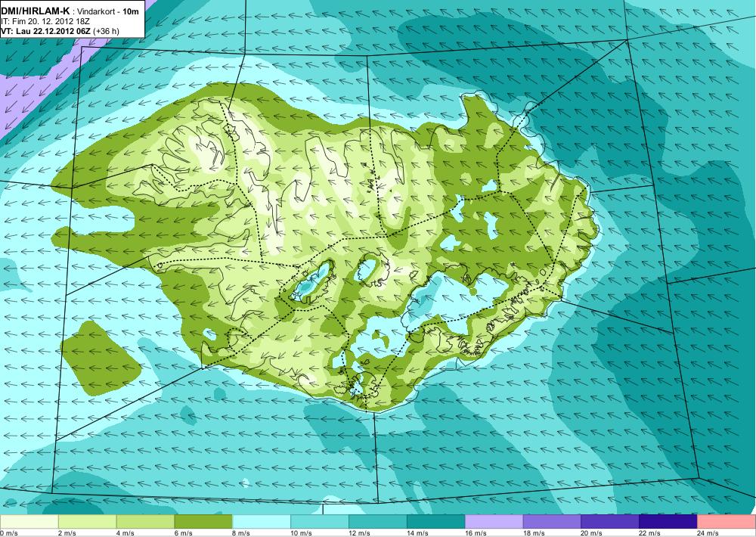756x537 pixels.
Task: Choose the pink 24 m/s and above swatch
Action: pyautogui.click(x=727, y=522)
